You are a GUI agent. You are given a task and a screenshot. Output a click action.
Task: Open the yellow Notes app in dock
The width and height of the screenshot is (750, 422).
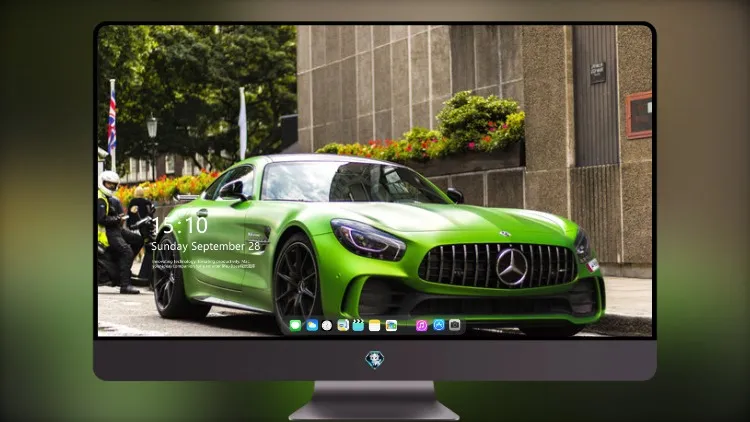(375, 325)
